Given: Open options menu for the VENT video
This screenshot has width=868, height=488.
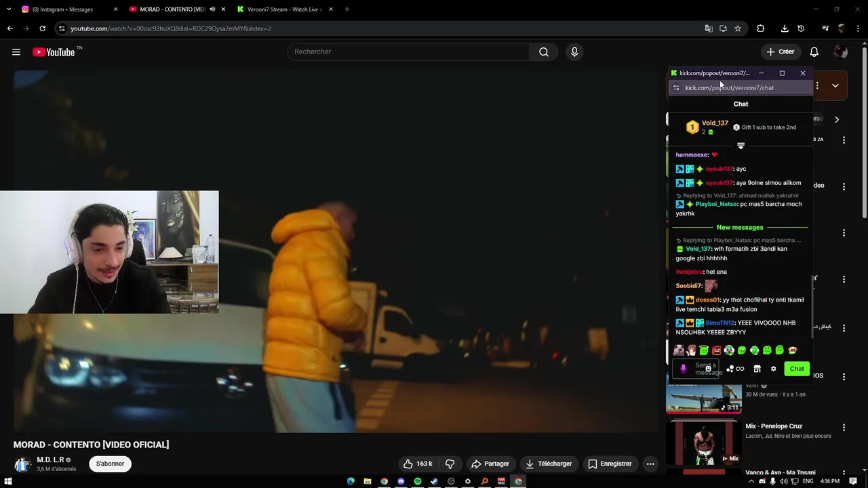Looking at the screenshot, I should coord(844,376).
